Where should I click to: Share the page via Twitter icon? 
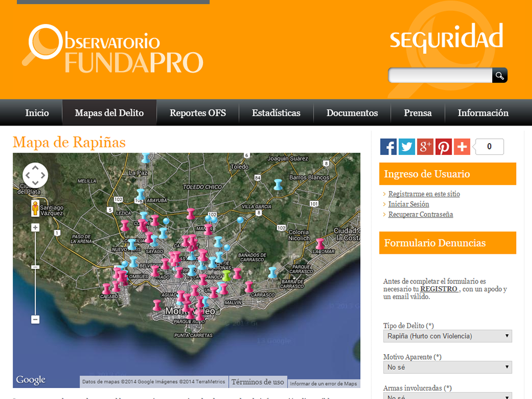point(407,147)
